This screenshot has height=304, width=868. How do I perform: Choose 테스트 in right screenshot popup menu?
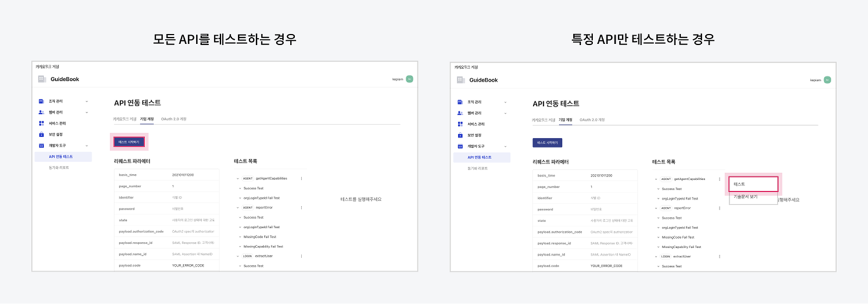point(754,184)
